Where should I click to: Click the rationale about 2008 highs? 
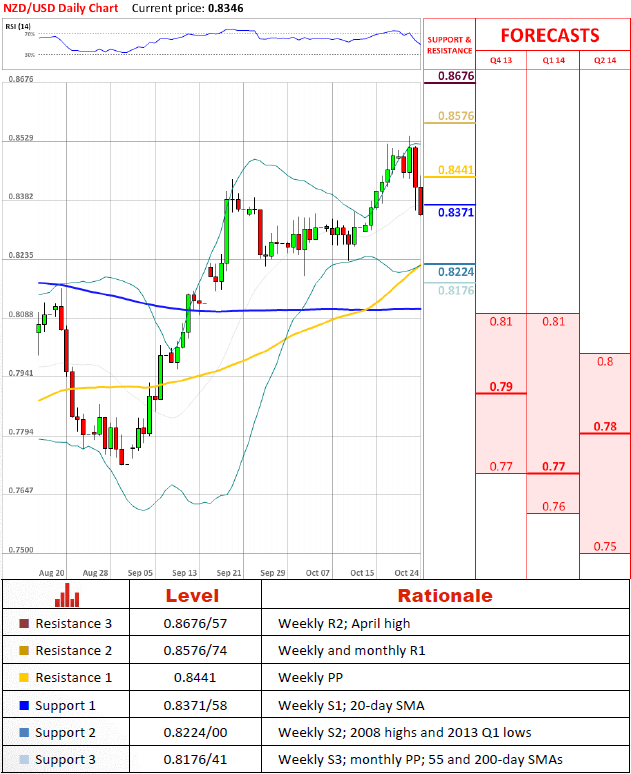coord(405,733)
